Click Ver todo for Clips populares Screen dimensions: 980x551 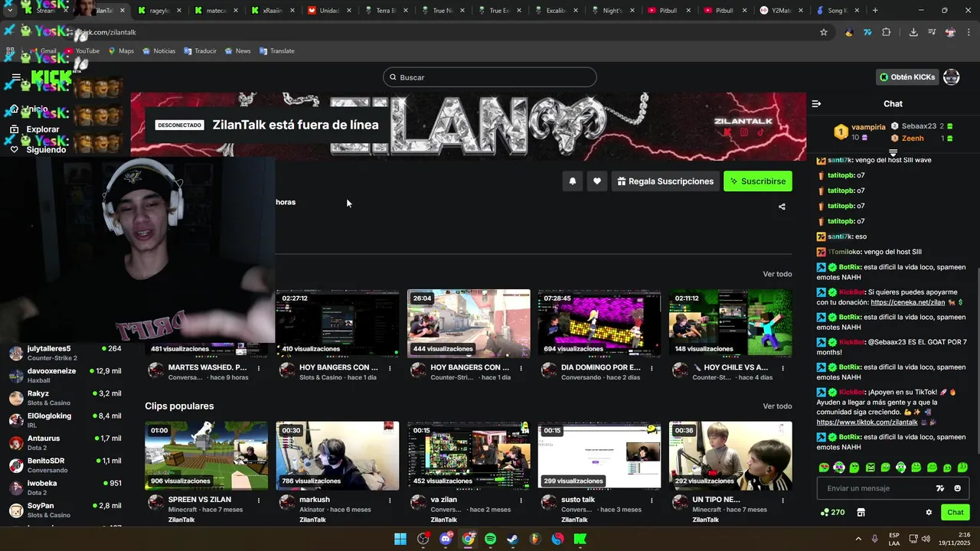[777, 406]
